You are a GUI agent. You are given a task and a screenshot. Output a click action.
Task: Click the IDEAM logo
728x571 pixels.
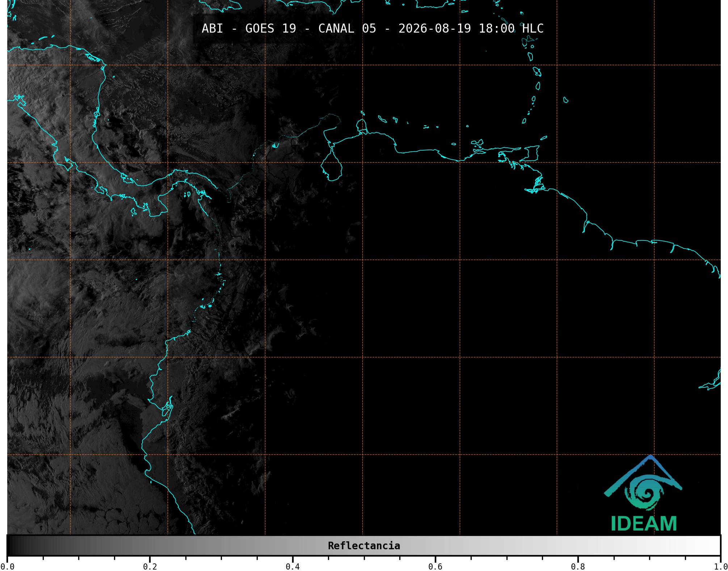pyautogui.click(x=643, y=493)
